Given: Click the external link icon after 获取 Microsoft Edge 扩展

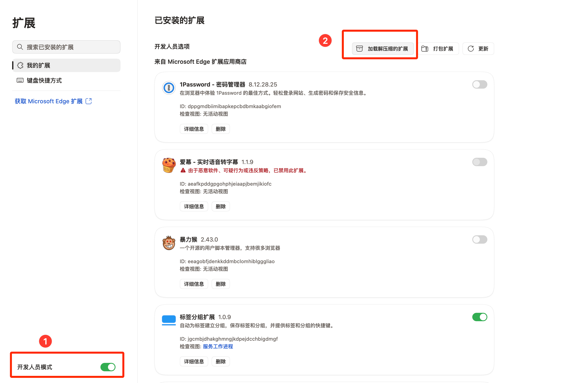Looking at the screenshot, I should (x=89, y=101).
